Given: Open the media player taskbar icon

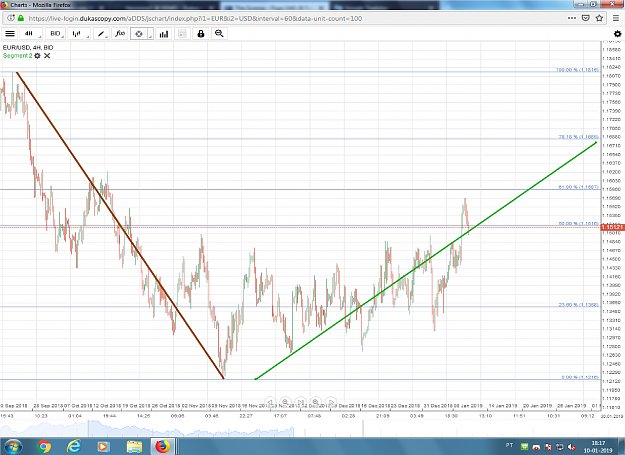Looking at the screenshot, I should (102, 446).
